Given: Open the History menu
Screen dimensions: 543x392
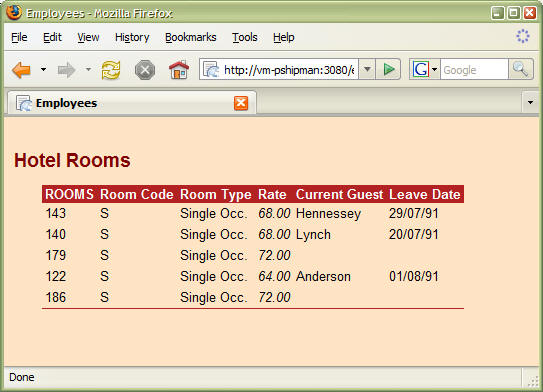Looking at the screenshot, I should click(x=132, y=37).
